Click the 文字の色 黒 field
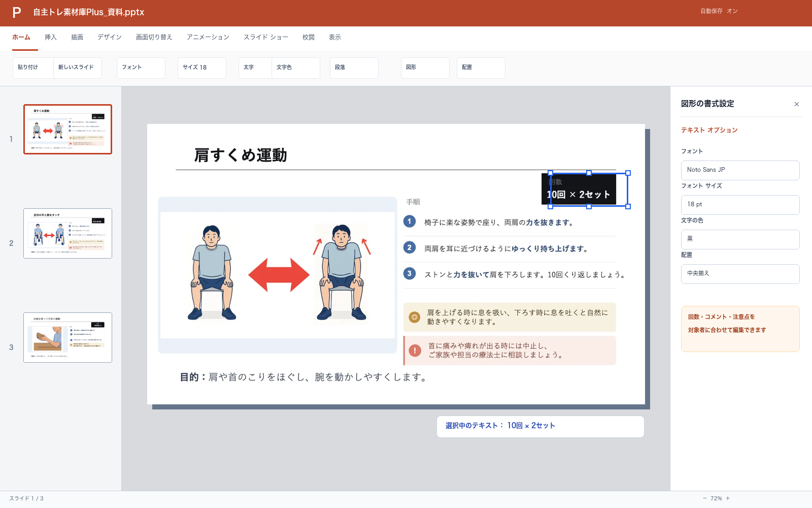Viewport: 812px width, 508px height. coord(740,239)
